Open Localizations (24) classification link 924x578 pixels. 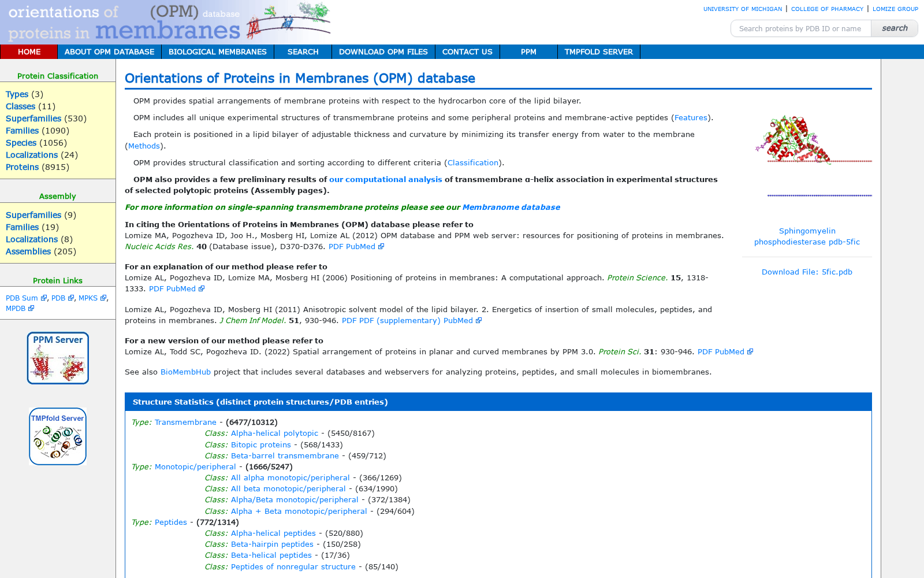[32, 155]
